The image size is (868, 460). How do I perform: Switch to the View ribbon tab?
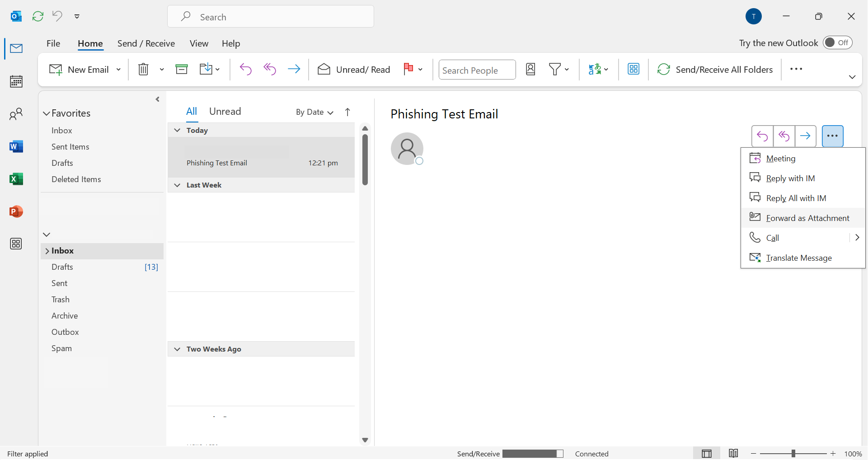[199, 43]
